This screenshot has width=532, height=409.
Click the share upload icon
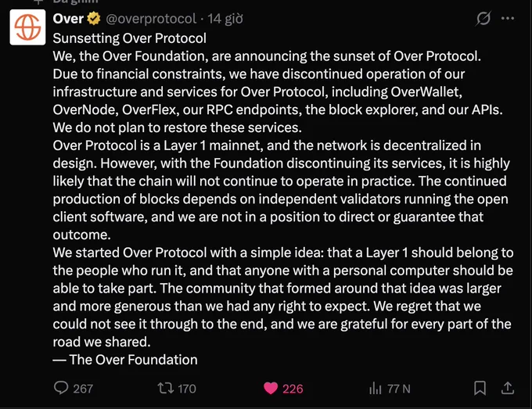(x=508, y=388)
